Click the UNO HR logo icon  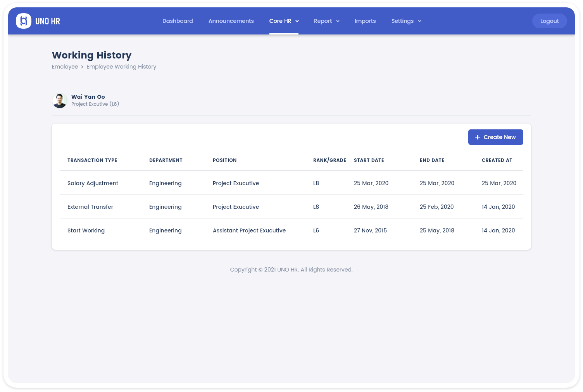[24, 21]
